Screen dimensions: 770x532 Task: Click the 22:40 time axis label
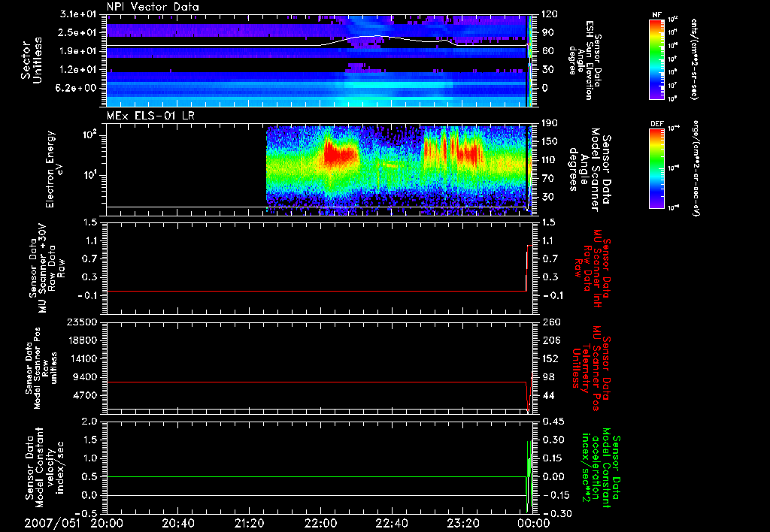point(391,523)
